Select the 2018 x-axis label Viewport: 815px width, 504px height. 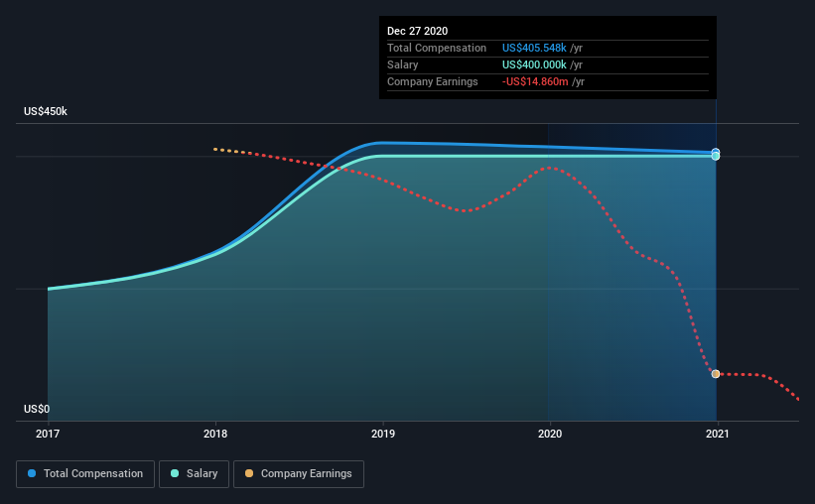215,434
